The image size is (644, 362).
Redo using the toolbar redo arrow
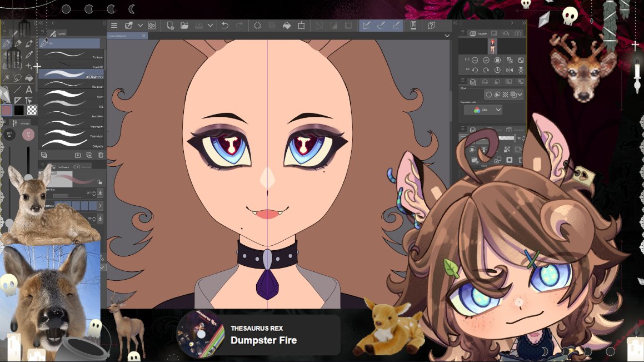click(240, 25)
